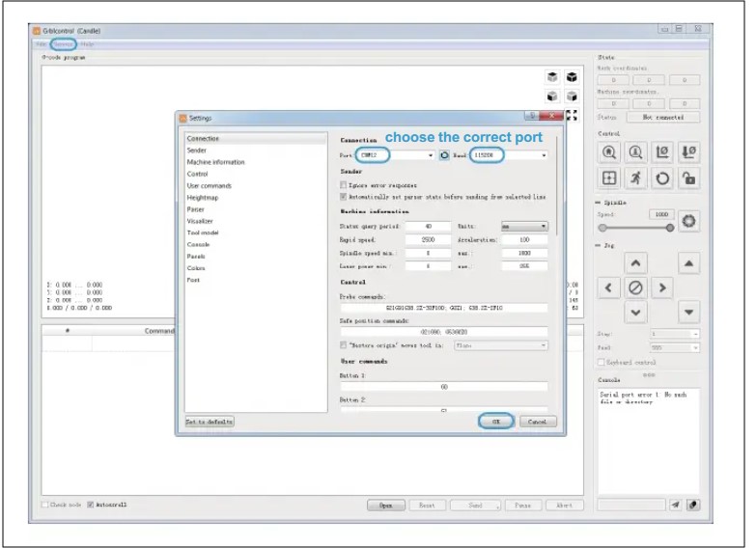Select the side view cube icon

(x=572, y=96)
